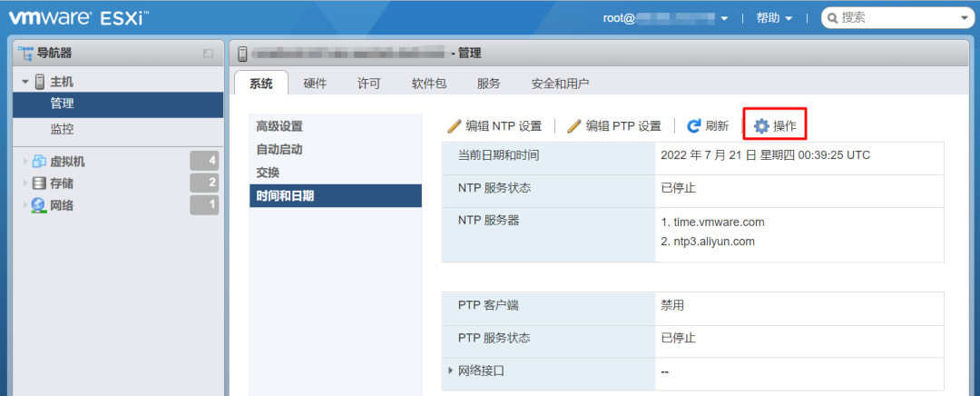Expand the Networking tree node
Viewport: 980px width, 396px height.
25,205
